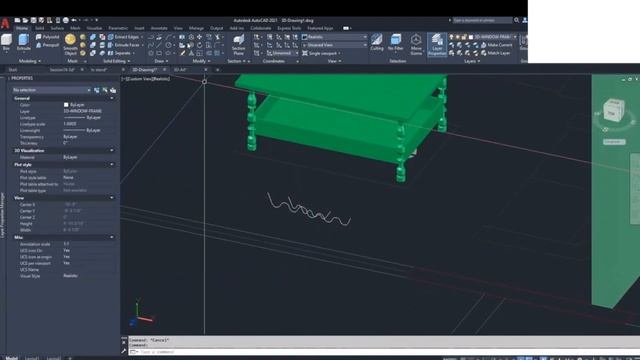The image size is (640, 360).
Task: Collapse the General properties section
Action: coord(112,98)
